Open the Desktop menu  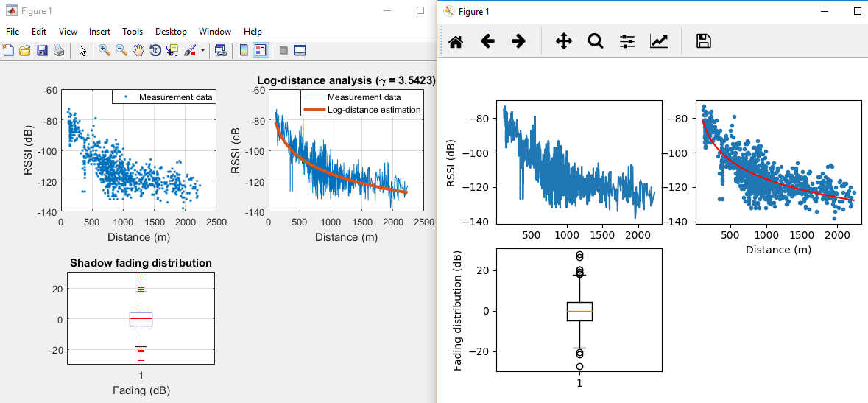[x=171, y=32]
